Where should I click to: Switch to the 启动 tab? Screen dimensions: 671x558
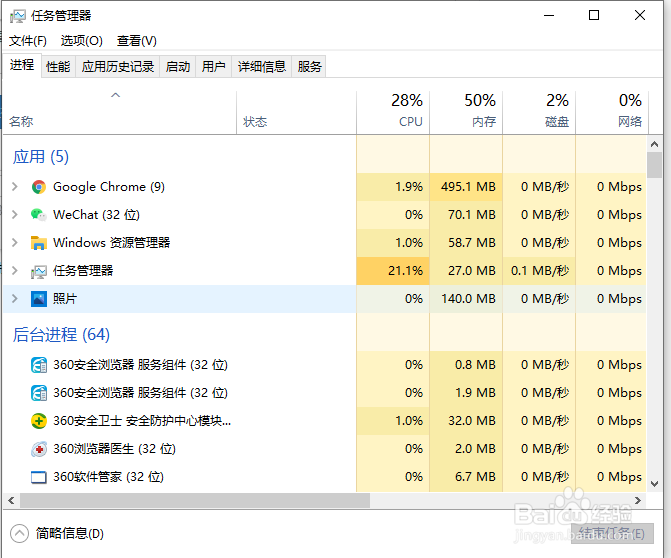(x=178, y=67)
